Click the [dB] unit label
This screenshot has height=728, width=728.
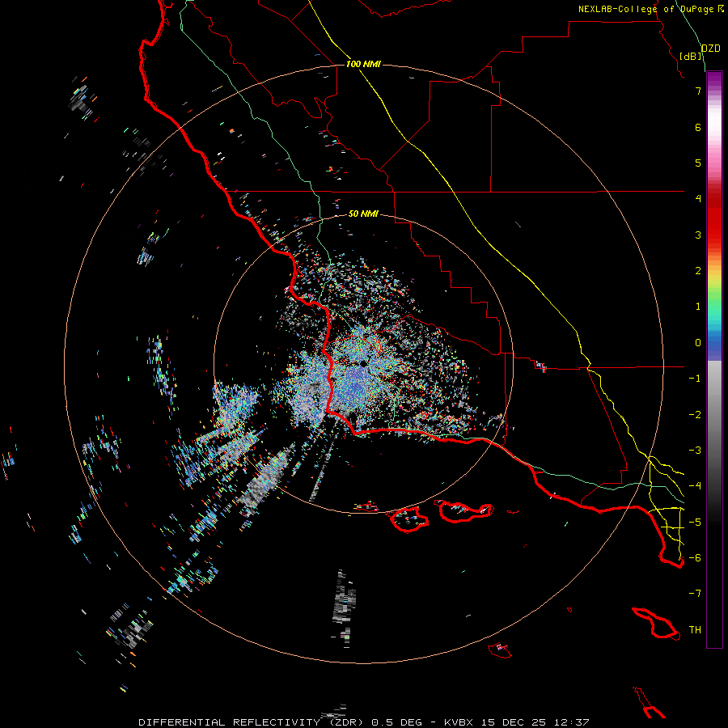(691, 56)
